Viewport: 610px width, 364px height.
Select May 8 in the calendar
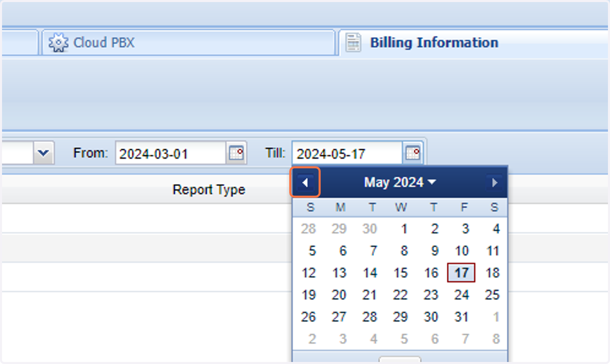pos(404,251)
